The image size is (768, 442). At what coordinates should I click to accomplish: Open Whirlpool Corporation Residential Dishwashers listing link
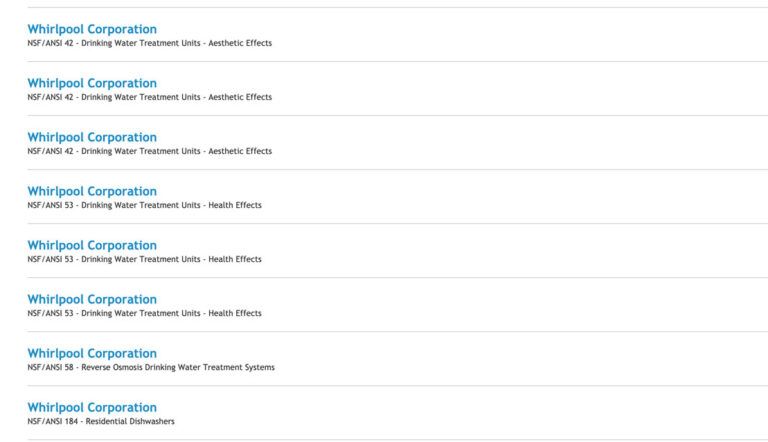[x=92, y=407]
